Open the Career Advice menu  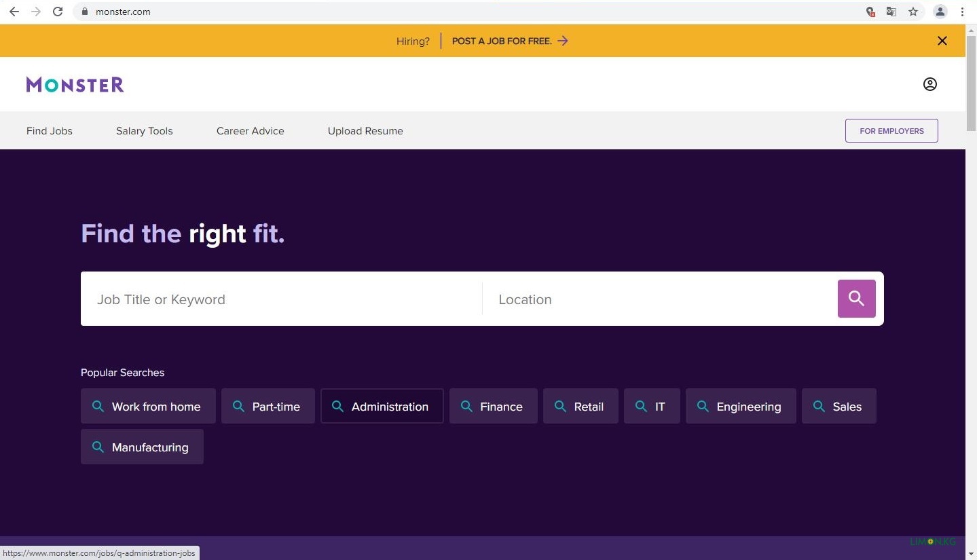pos(251,131)
